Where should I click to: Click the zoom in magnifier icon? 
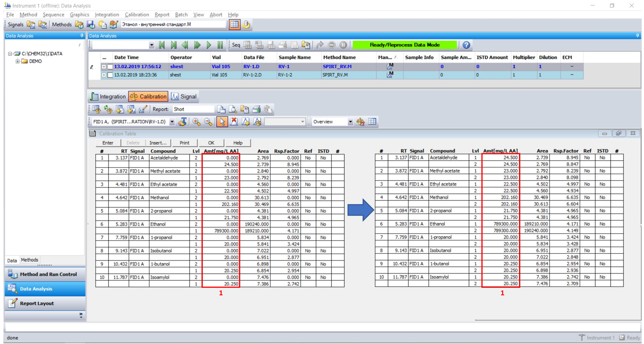click(196, 122)
